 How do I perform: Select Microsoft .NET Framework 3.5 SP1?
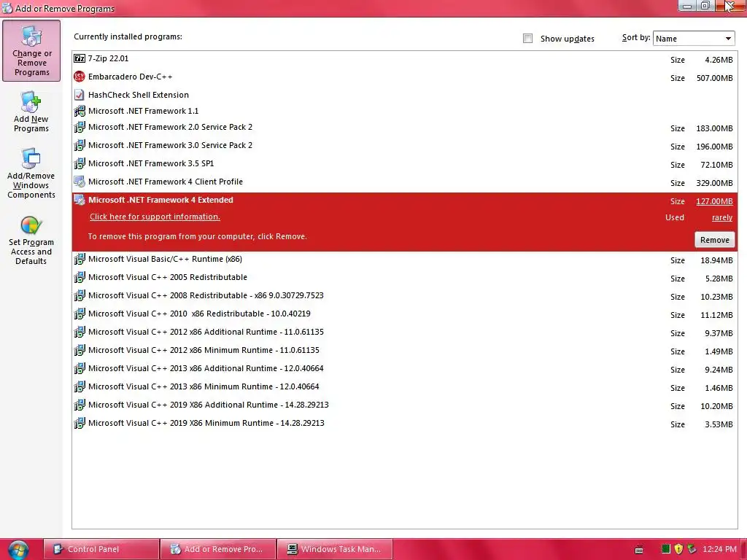coord(404,164)
